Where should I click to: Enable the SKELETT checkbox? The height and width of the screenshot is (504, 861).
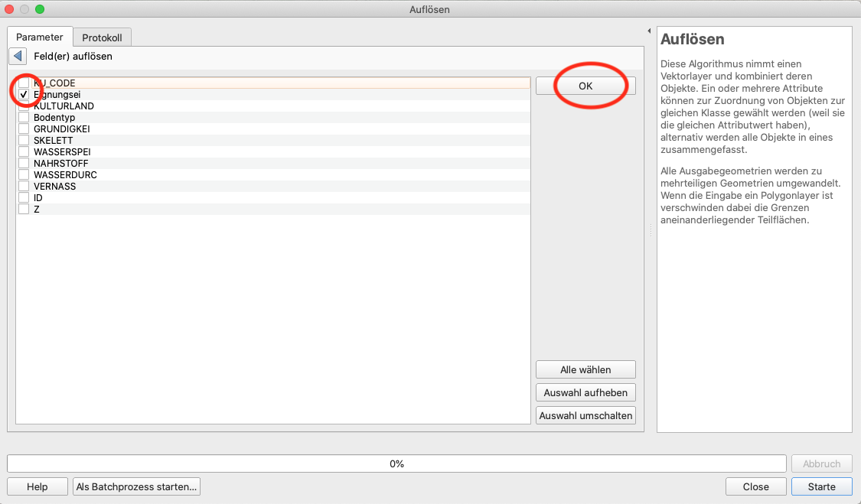pyautogui.click(x=24, y=141)
